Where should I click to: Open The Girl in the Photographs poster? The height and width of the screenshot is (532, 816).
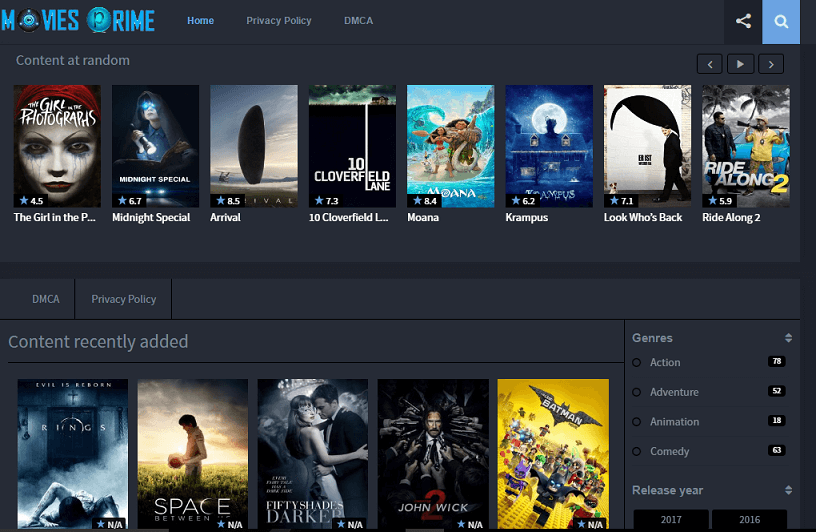click(57, 146)
